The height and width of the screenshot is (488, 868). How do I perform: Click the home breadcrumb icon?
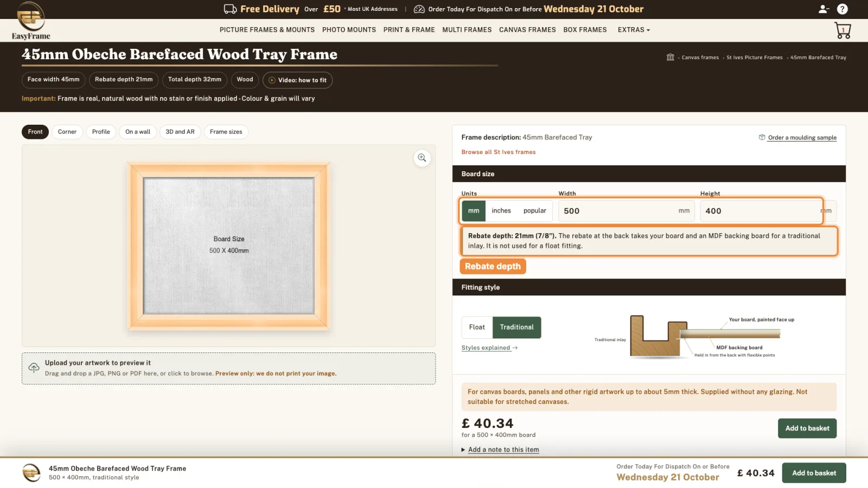pyautogui.click(x=671, y=57)
